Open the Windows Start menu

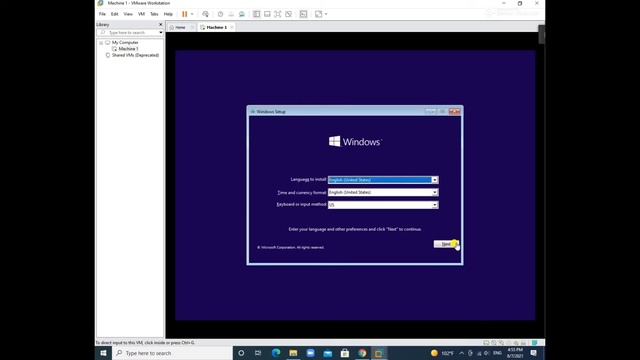[103, 353]
